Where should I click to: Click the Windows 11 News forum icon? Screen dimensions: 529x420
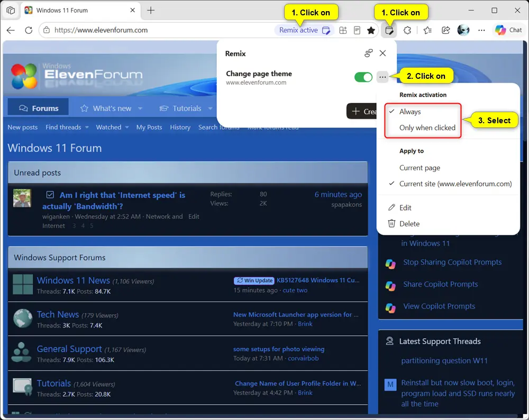[x=23, y=285]
